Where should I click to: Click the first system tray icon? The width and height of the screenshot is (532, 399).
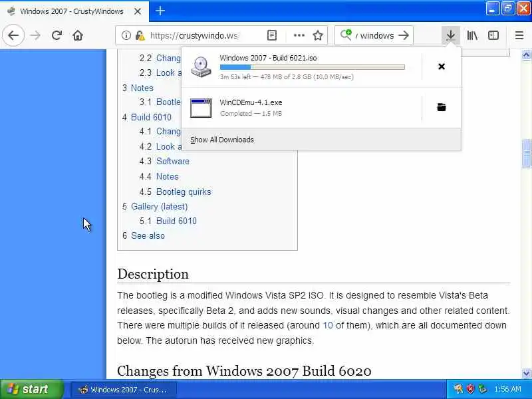point(458,389)
